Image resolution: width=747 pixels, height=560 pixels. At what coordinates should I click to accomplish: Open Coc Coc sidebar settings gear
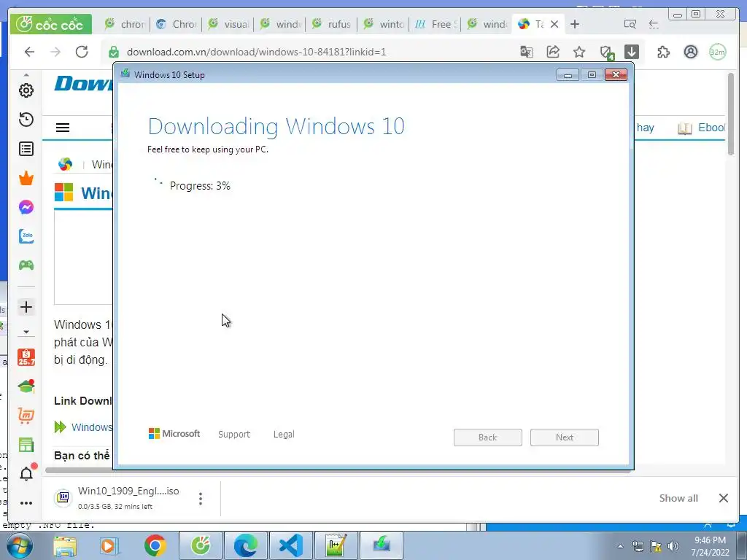coord(26,90)
